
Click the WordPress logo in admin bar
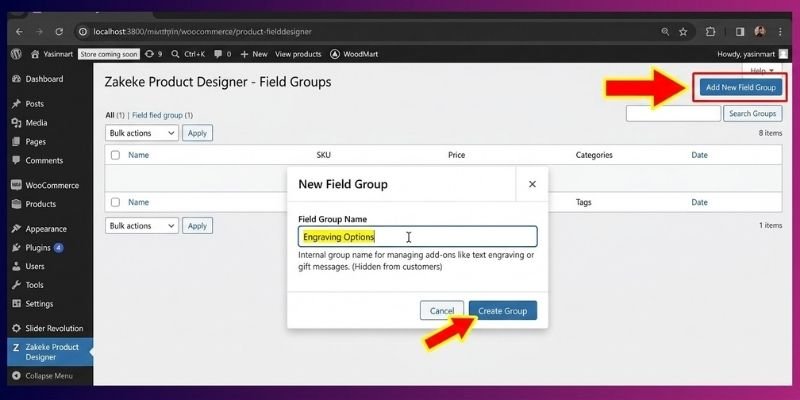(x=16, y=54)
